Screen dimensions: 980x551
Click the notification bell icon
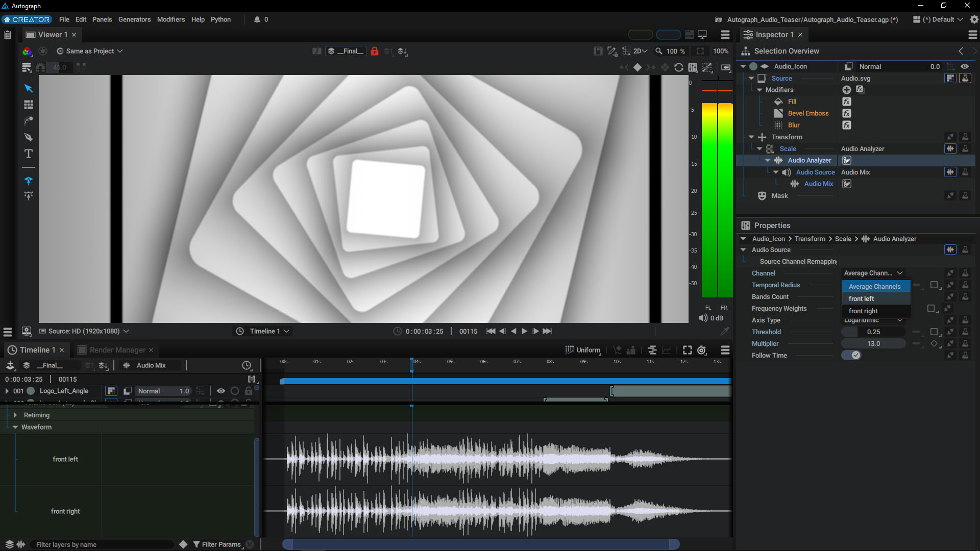pyautogui.click(x=257, y=19)
